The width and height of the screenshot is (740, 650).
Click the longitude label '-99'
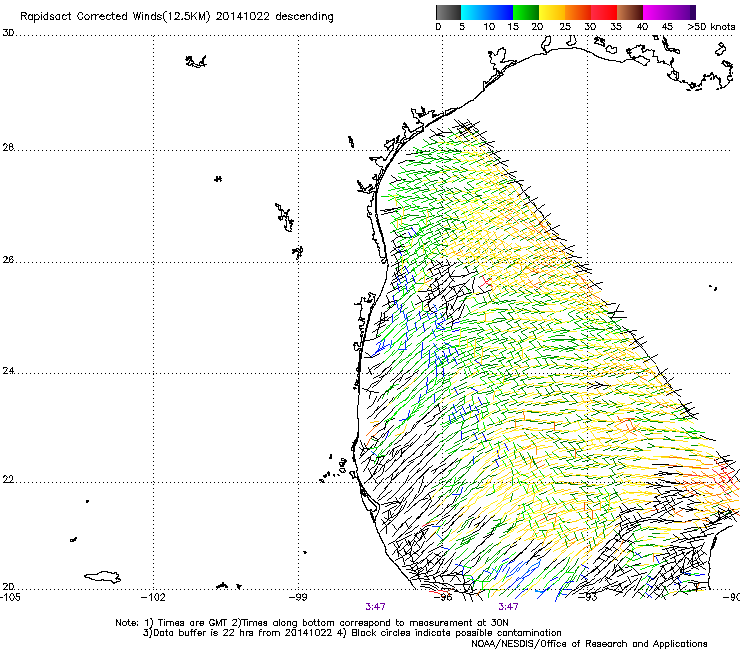(x=298, y=597)
